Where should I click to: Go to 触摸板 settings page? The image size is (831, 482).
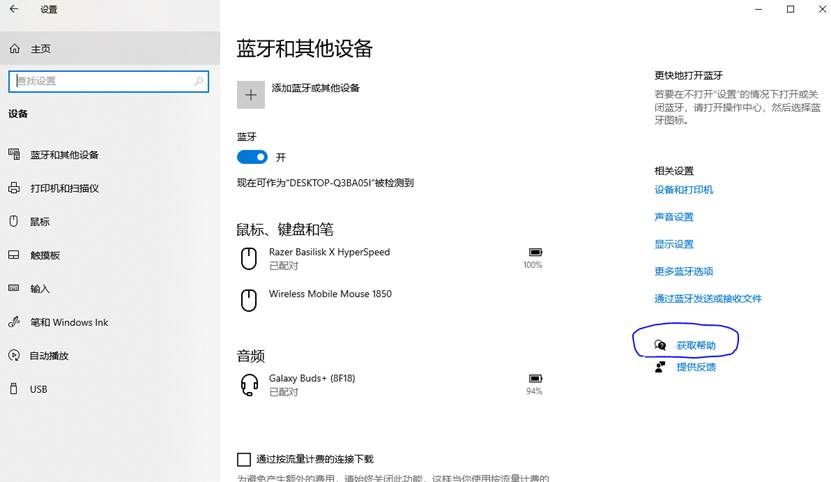click(x=45, y=255)
